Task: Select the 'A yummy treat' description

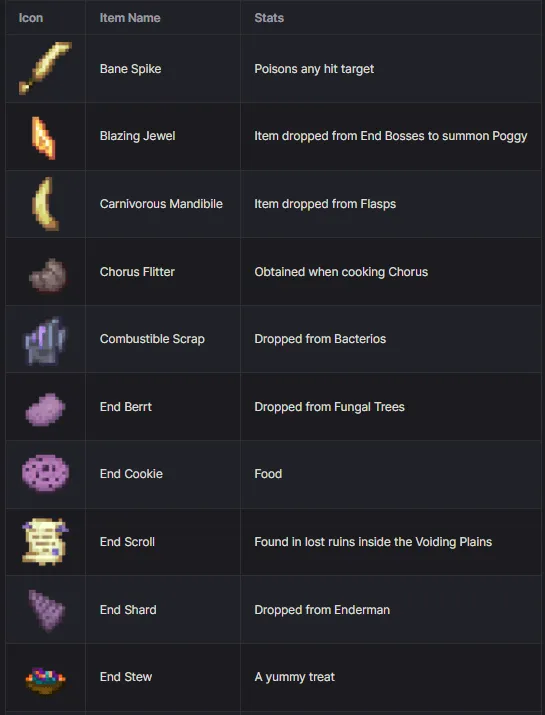Action: [x=295, y=677]
